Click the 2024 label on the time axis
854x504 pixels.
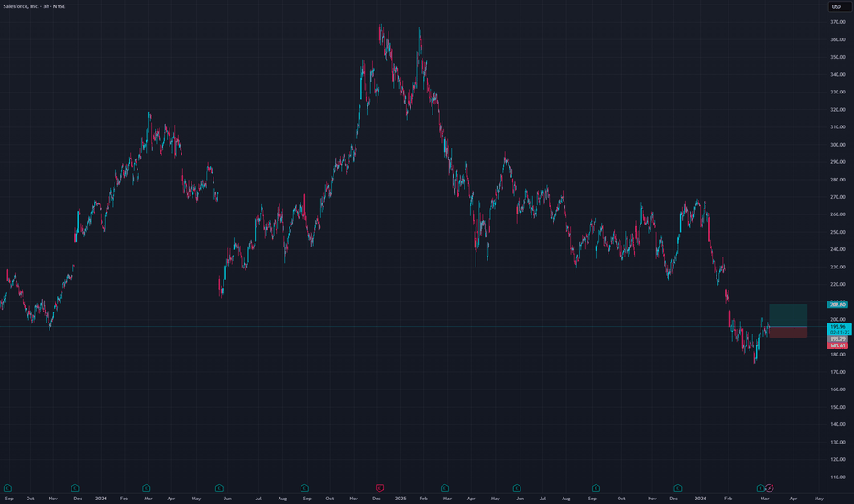pyautogui.click(x=101, y=498)
